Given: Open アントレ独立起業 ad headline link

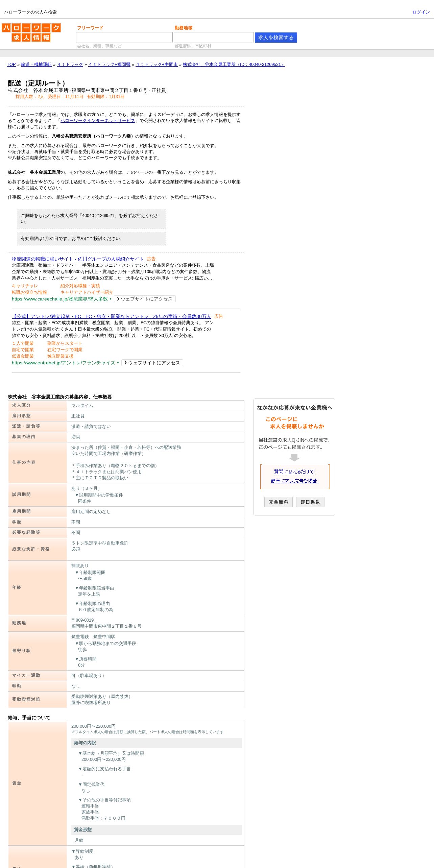Looking at the screenshot, I should 112,316.
